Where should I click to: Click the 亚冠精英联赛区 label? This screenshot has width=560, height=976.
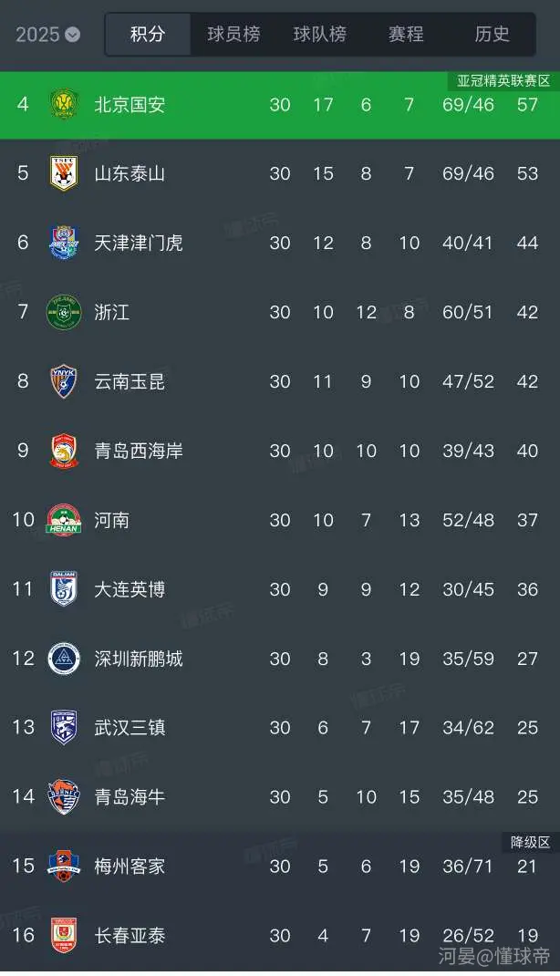point(503,81)
